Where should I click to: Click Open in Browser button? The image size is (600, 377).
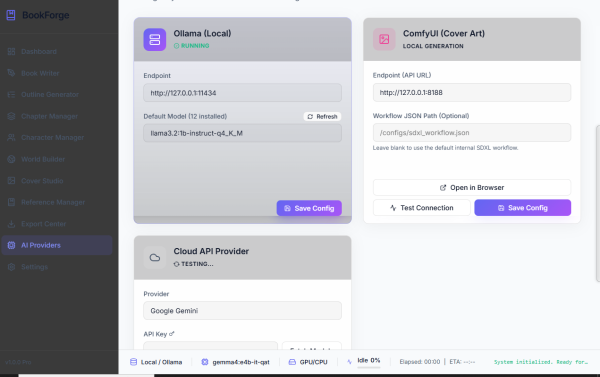tap(472, 188)
